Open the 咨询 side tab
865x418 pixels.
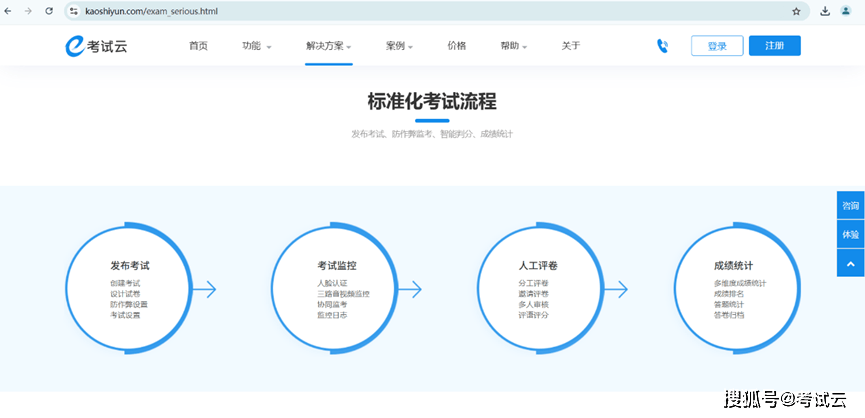coord(850,205)
